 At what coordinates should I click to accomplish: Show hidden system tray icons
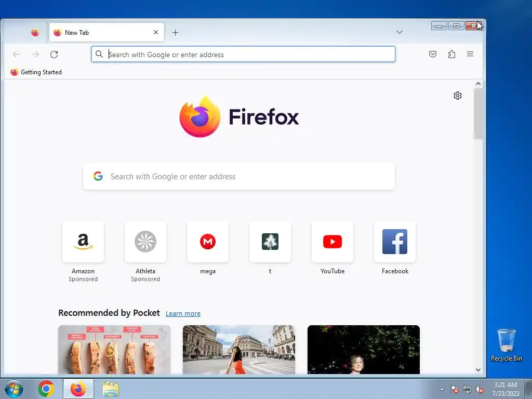(x=442, y=389)
